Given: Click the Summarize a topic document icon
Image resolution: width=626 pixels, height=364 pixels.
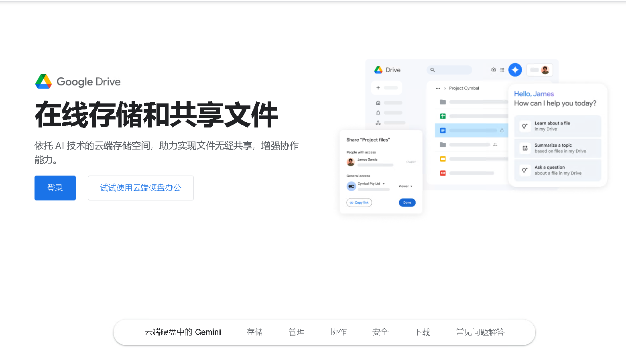Looking at the screenshot, I should (525, 148).
